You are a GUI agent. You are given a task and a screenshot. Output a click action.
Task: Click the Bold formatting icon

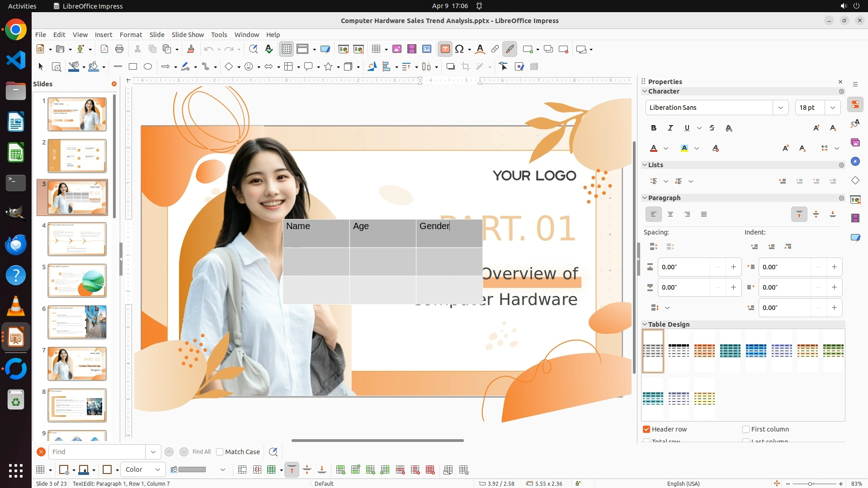pos(653,128)
